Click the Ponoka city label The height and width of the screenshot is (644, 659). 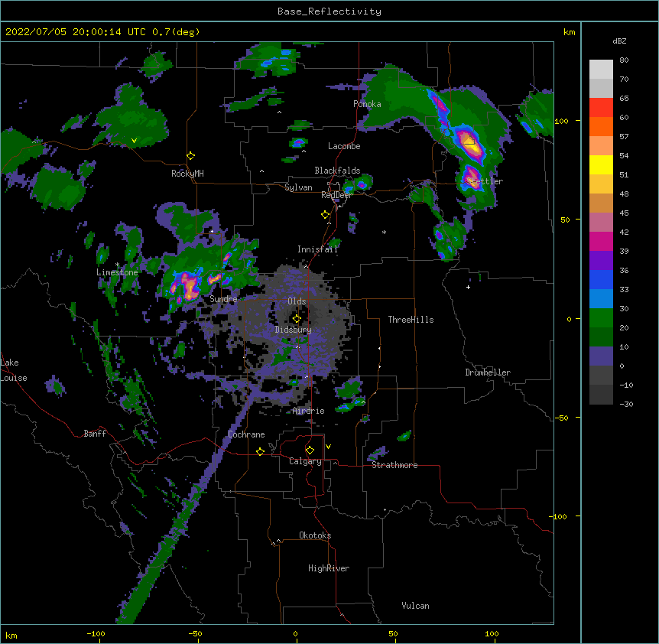click(367, 104)
